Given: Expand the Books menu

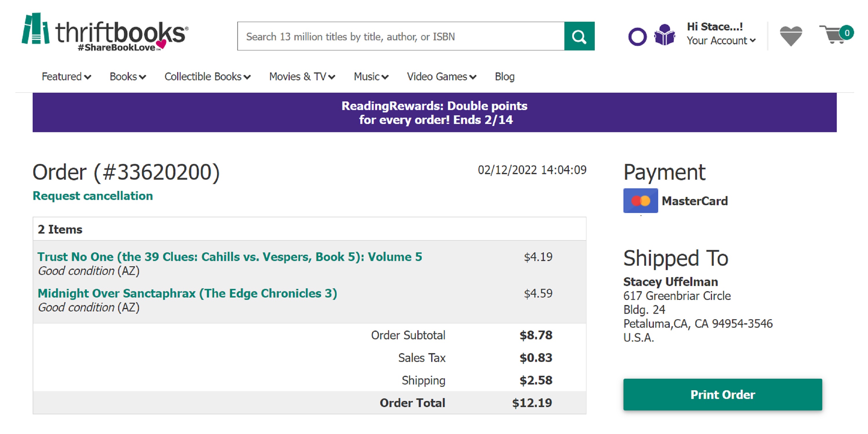Looking at the screenshot, I should (x=128, y=76).
